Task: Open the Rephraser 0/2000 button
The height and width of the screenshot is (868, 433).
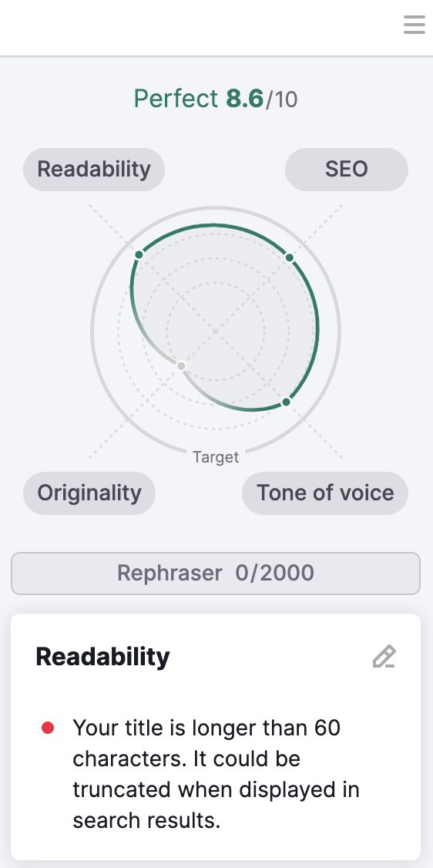Action: (216, 574)
